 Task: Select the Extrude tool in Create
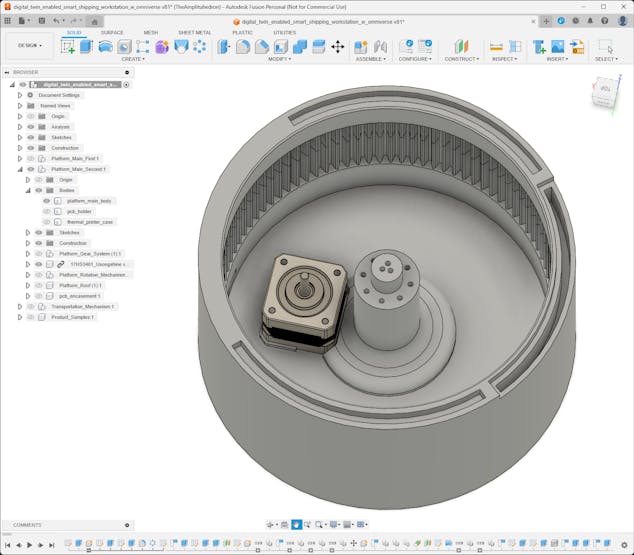[86, 46]
